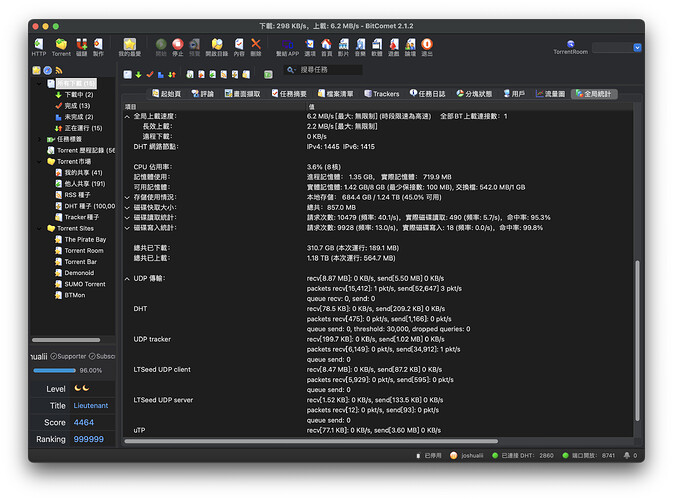Switch to the 起始頁 tab
Image resolution: width=673 pixels, height=500 pixels.
pyautogui.click(x=167, y=94)
